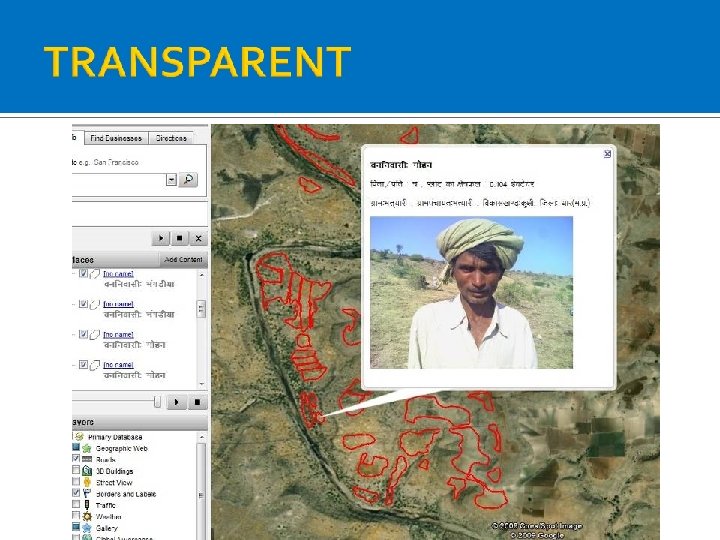This screenshot has height=540, width=720.
Task: Toggle the Gallery layer checkbox
Action: click(x=76, y=527)
